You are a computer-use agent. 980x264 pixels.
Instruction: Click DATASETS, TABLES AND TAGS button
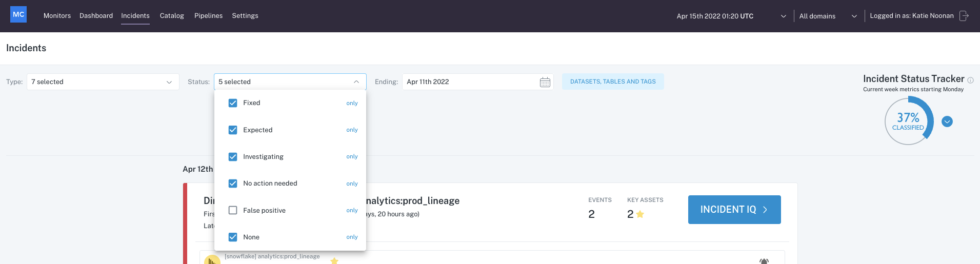click(613, 82)
